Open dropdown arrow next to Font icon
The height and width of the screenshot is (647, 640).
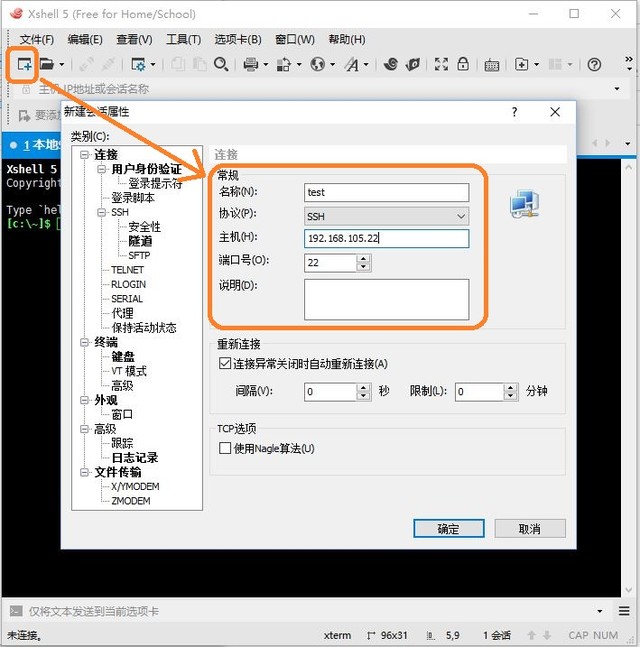click(366, 64)
